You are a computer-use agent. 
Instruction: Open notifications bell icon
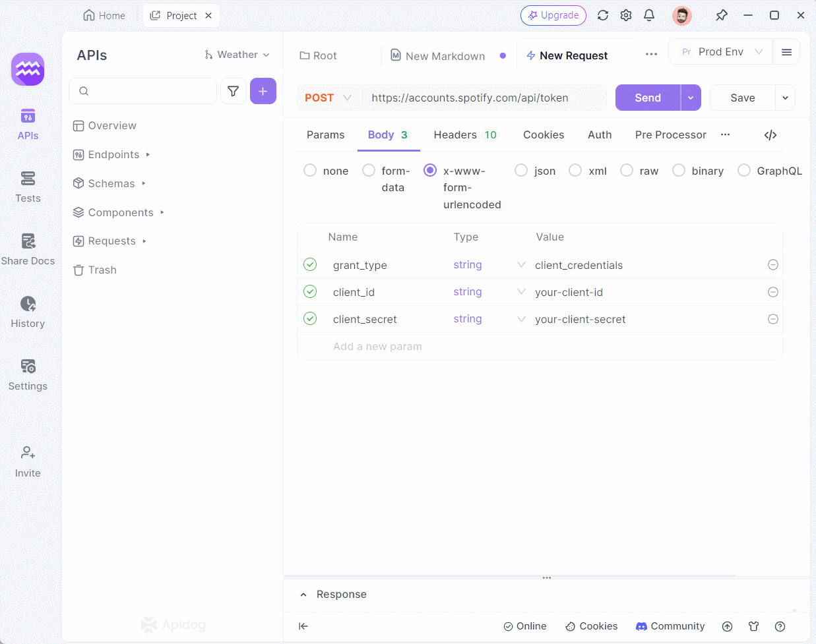(649, 15)
